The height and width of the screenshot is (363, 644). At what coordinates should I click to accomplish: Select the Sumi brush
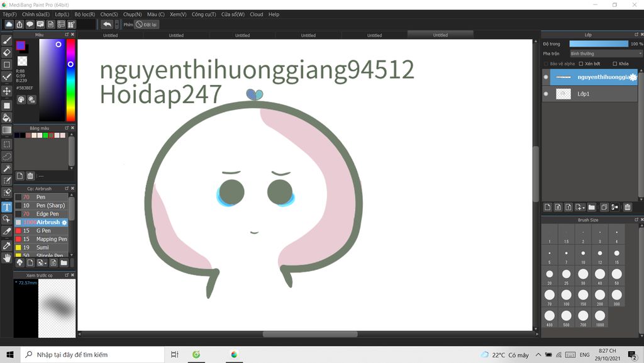pyautogui.click(x=41, y=248)
